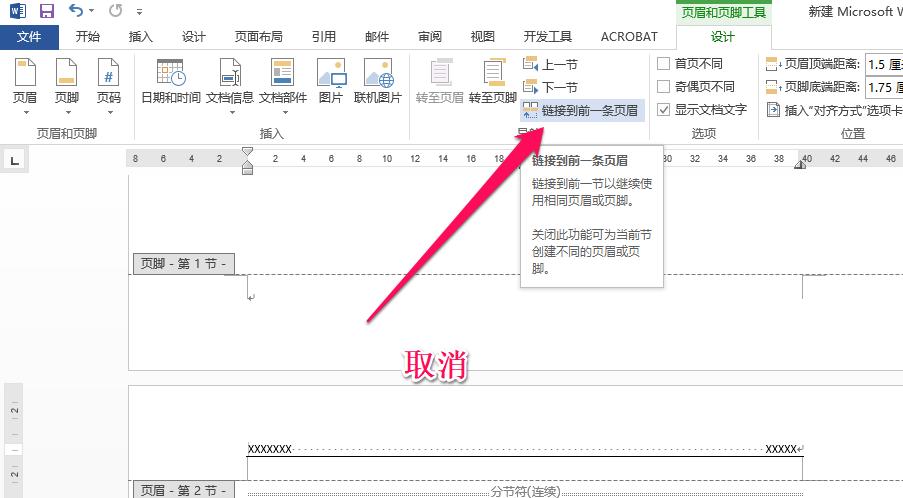Click the XXXXX header text on right

pyautogui.click(x=781, y=449)
